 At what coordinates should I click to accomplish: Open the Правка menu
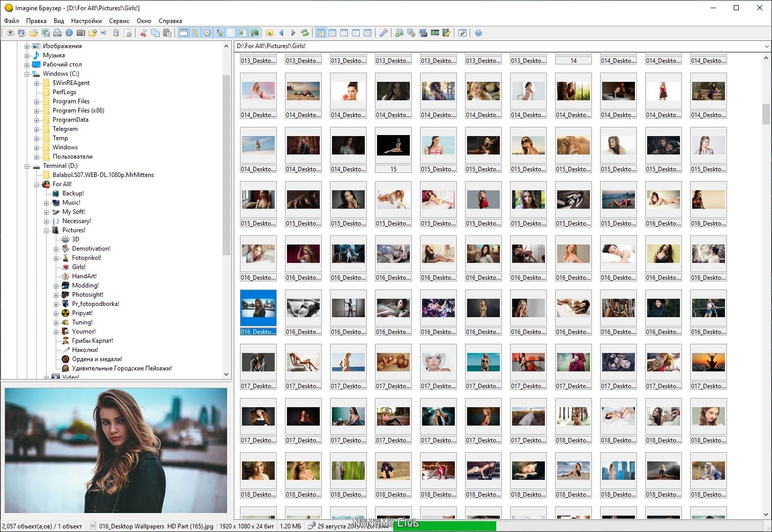pos(36,21)
